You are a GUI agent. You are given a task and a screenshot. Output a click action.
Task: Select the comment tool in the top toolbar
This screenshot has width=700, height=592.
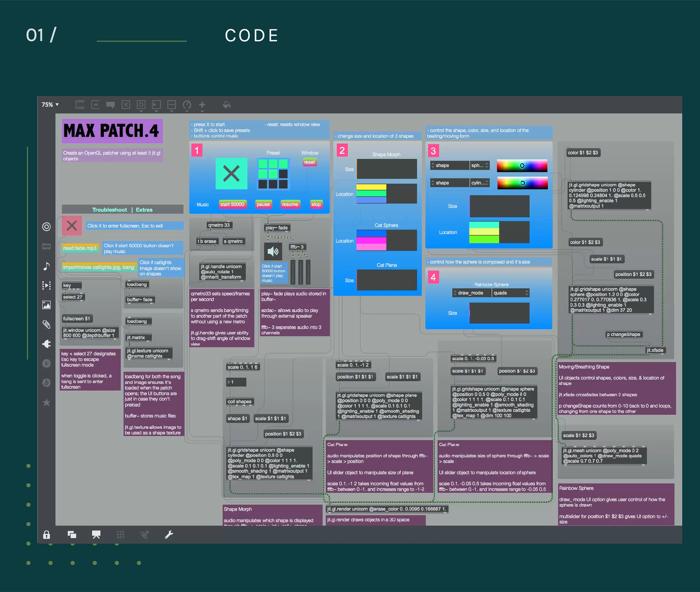tap(110, 105)
